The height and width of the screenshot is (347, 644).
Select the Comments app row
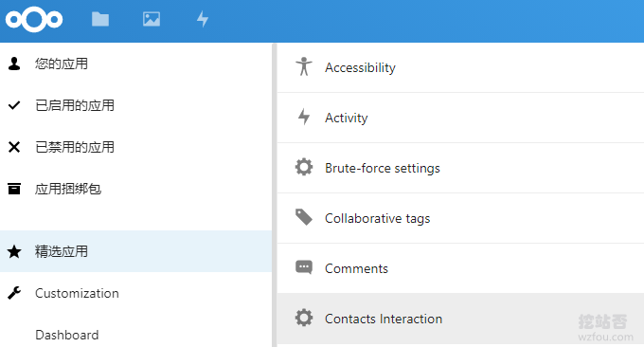tap(460, 268)
